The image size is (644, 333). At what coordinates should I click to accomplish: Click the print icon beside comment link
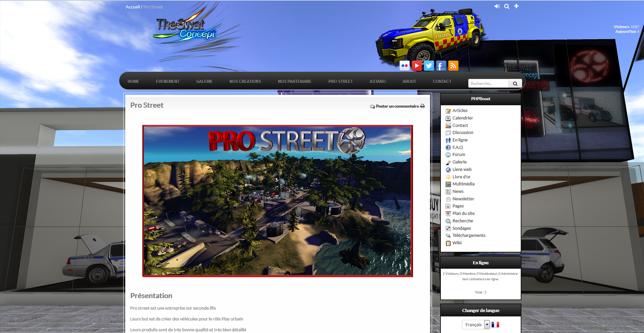pyautogui.click(x=423, y=106)
